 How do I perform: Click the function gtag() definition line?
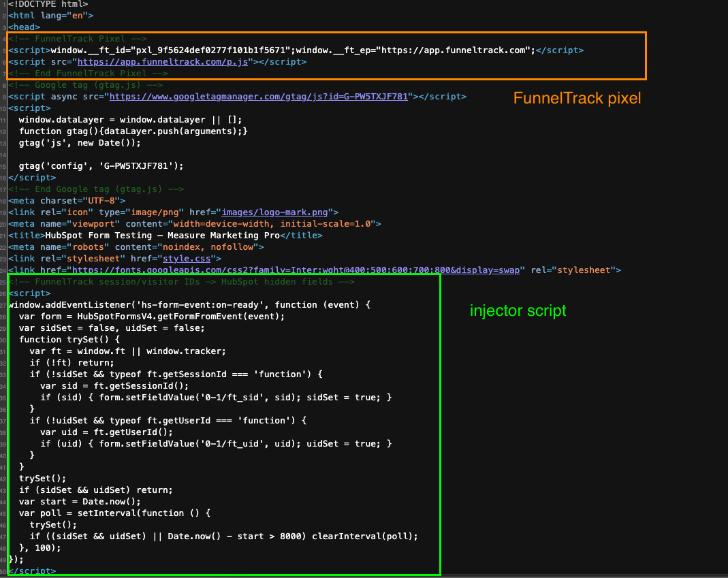(x=133, y=131)
